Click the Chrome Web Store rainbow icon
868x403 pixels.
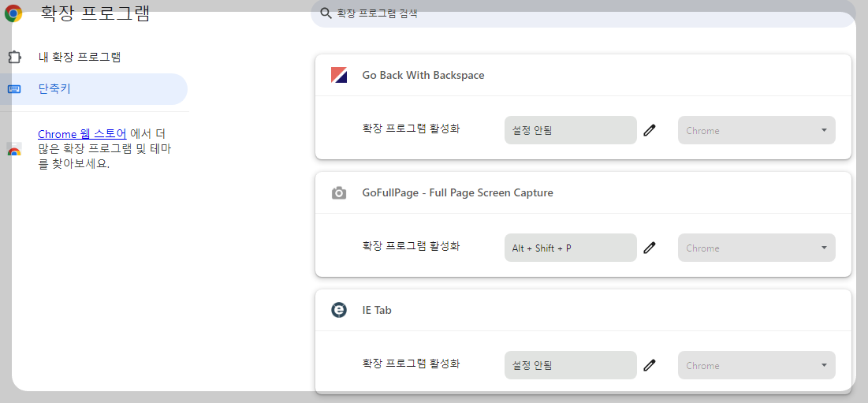pos(14,150)
